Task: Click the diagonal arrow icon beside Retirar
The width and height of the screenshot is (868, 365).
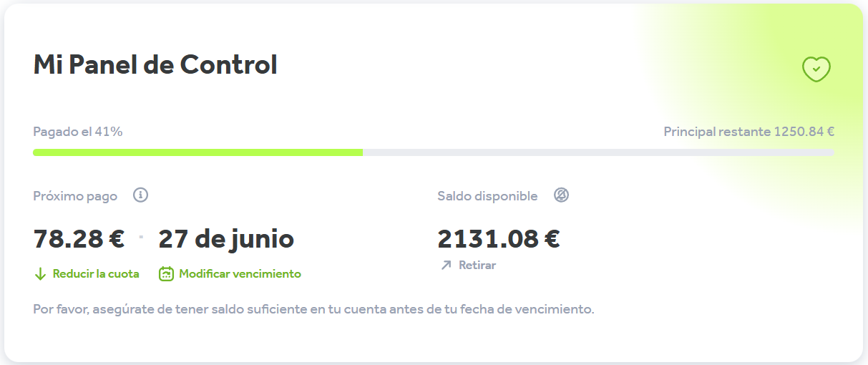Action: [x=446, y=266]
